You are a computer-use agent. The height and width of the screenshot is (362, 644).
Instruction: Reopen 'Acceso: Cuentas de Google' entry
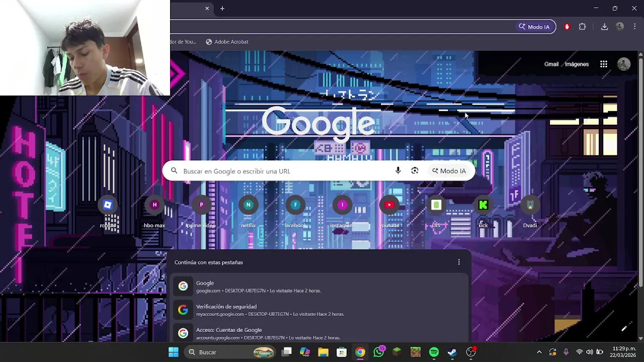coord(319,333)
